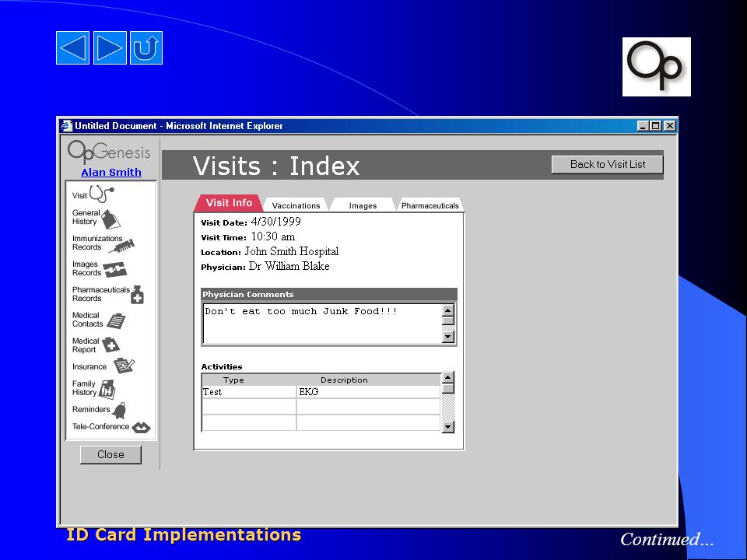This screenshot has width=747, height=560.
Task: Click up arrow of Physician Comments scrollbar
Action: (x=448, y=310)
